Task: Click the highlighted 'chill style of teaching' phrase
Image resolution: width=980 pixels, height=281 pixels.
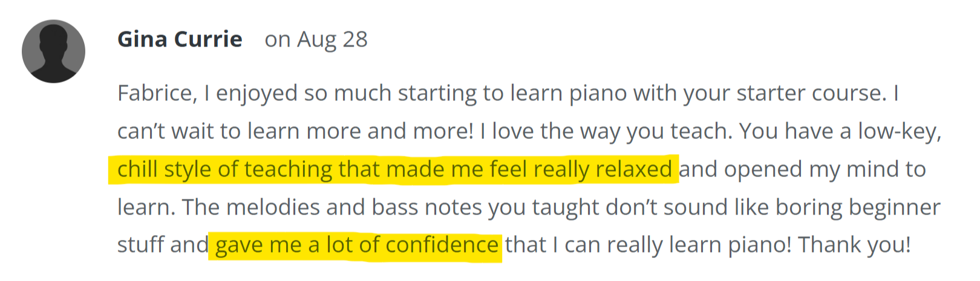Action: (226, 169)
